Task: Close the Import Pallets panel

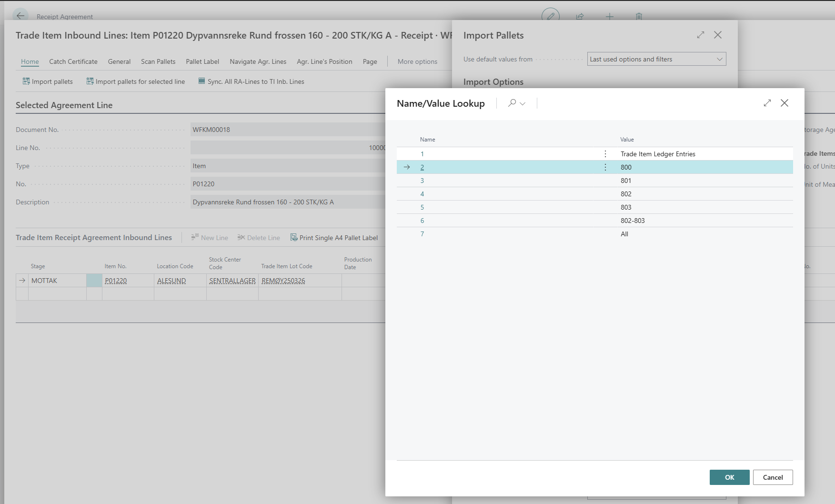Action: coord(718,35)
